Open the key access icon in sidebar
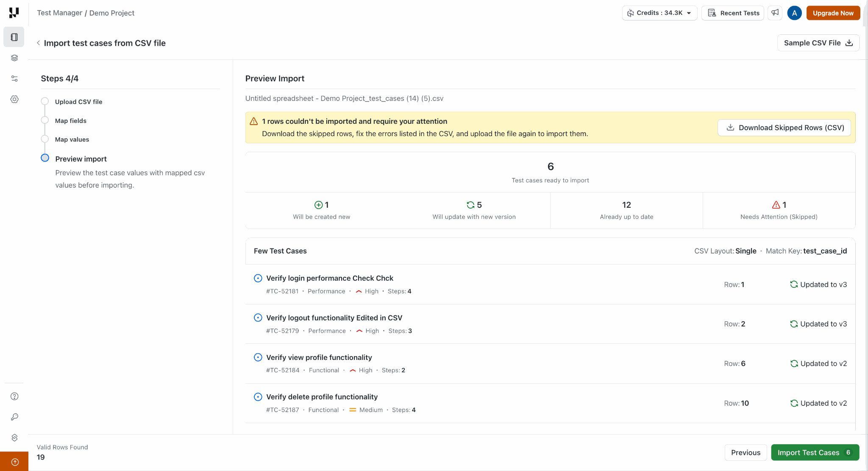 (x=14, y=417)
